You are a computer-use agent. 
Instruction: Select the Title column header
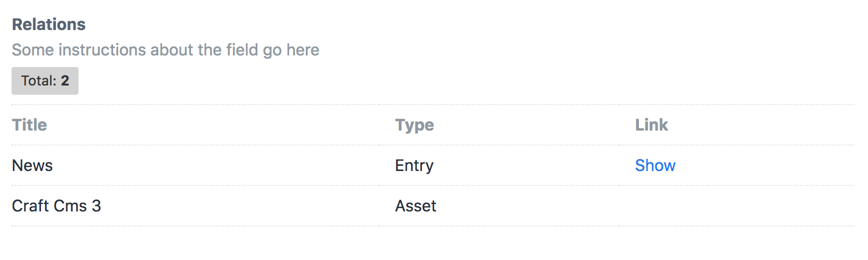[x=29, y=125]
